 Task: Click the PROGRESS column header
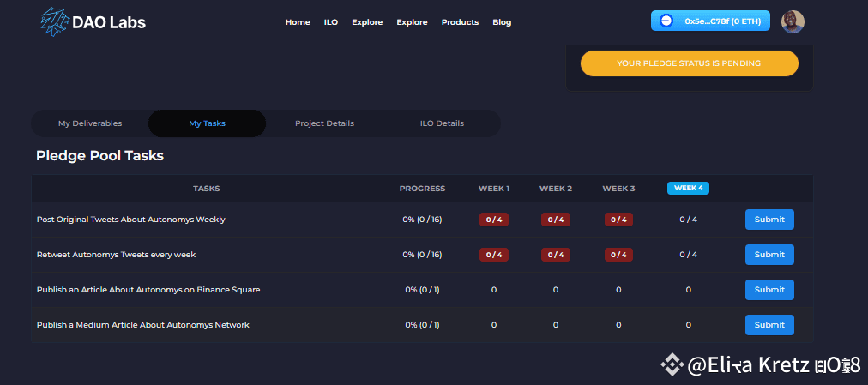pyautogui.click(x=422, y=189)
